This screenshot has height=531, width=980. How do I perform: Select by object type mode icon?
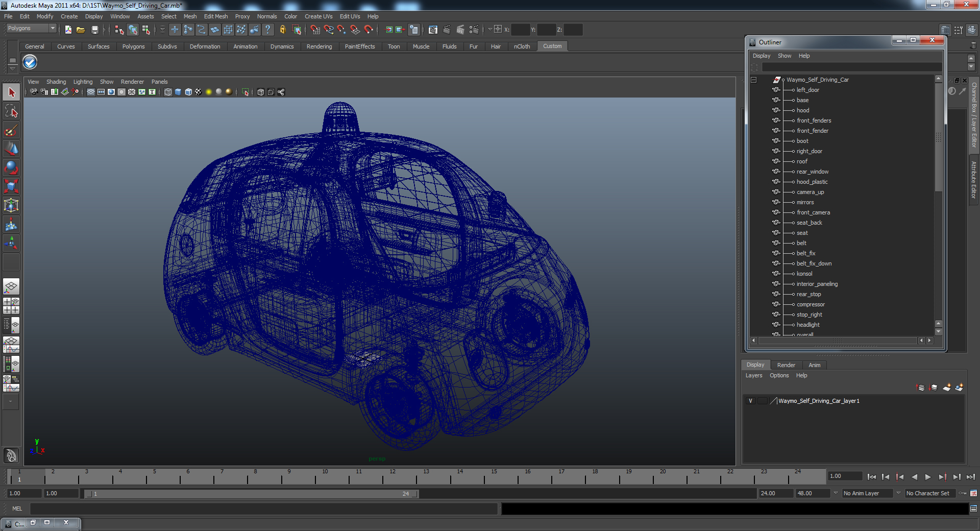[x=133, y=30]
